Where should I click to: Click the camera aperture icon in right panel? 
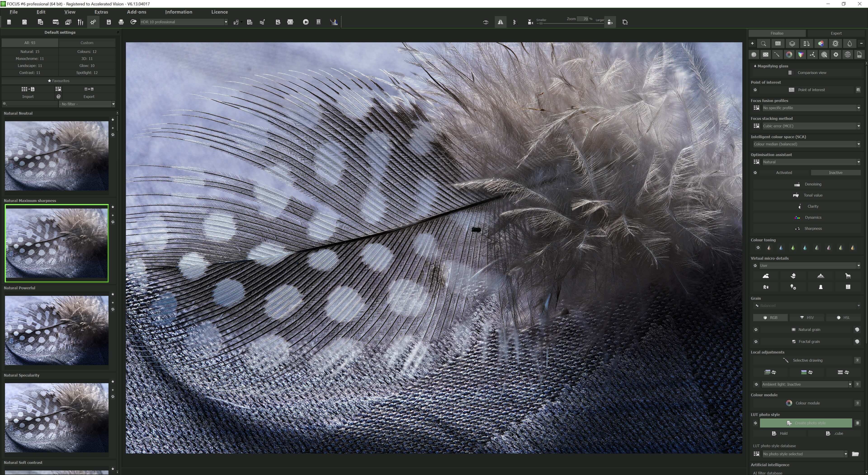tap(836, 55)
